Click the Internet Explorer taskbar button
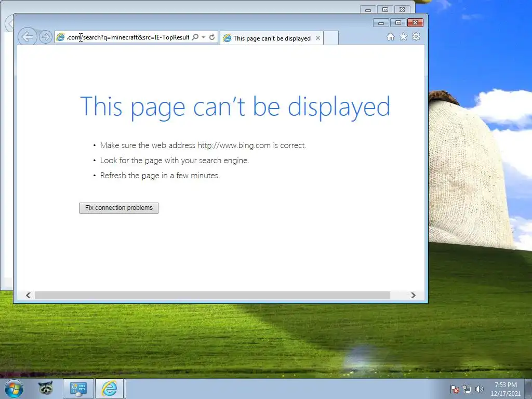Image resolution: width=532 pixels, height=399 pixels. [x=110, y=389]
